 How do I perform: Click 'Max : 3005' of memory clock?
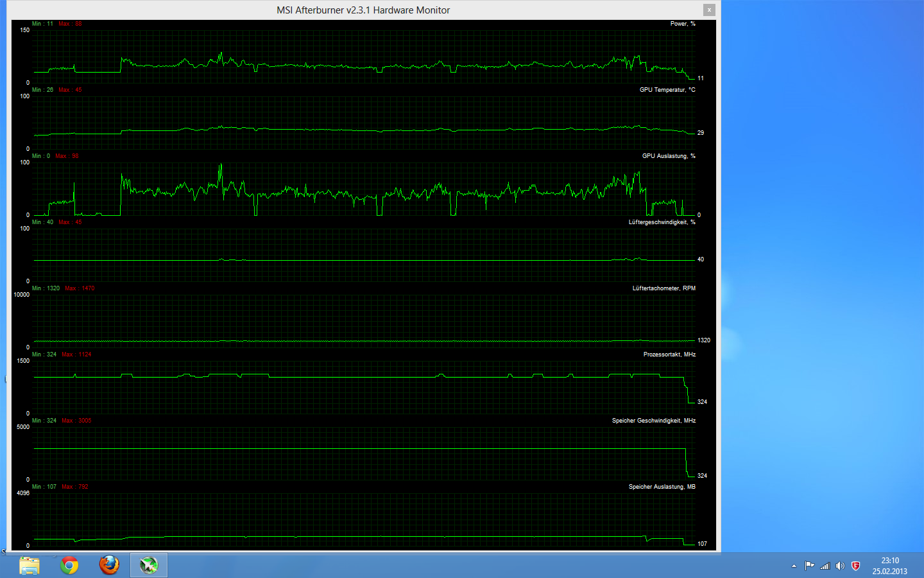[76, 421]
